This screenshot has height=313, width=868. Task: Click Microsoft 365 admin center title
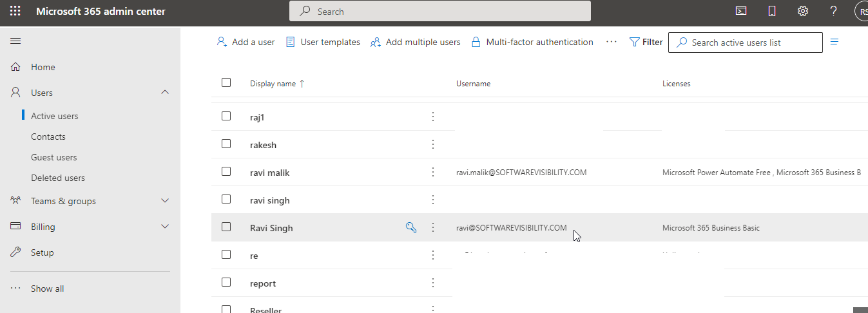(x=101, y=11)
